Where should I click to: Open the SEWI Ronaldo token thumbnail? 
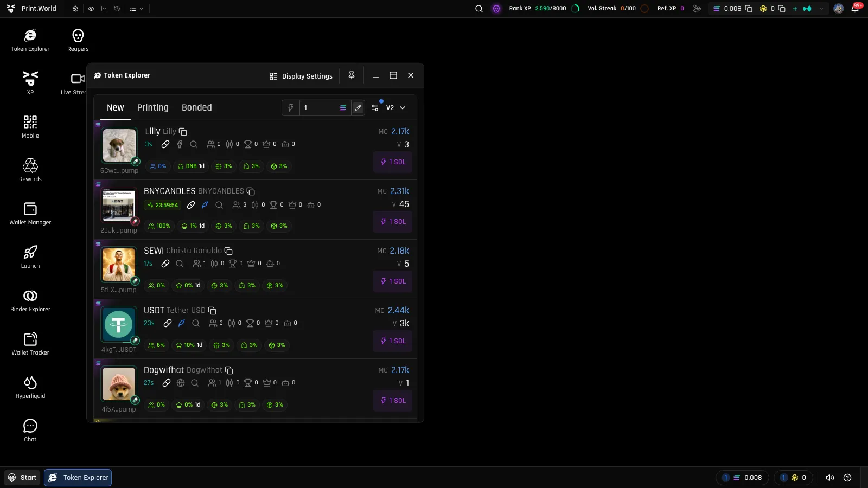point(119,265)
